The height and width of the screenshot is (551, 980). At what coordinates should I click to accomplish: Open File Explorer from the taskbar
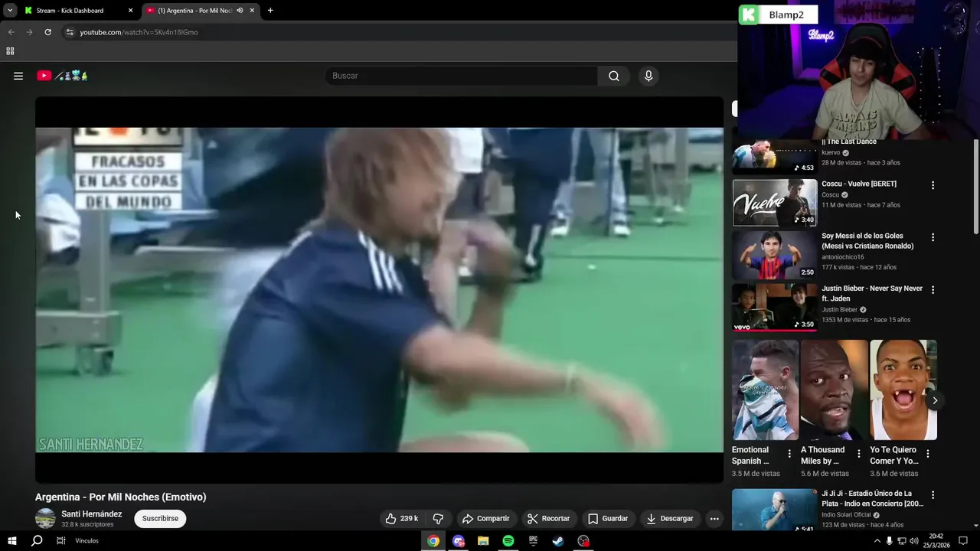tap(483, 541)
